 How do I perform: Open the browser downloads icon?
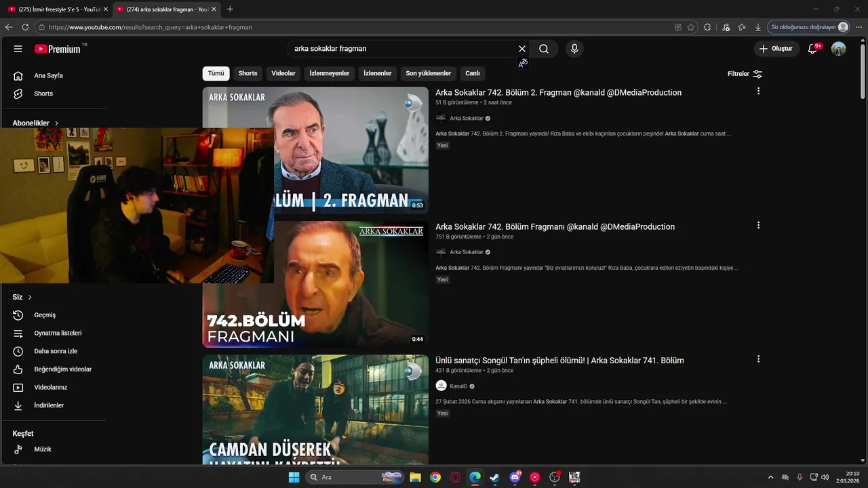coord(758,27)
